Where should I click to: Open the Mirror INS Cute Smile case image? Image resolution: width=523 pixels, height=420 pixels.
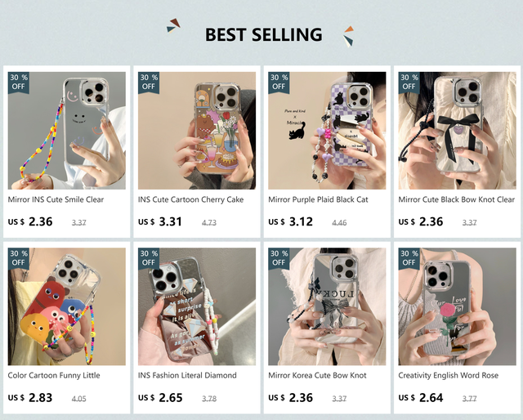67,131
